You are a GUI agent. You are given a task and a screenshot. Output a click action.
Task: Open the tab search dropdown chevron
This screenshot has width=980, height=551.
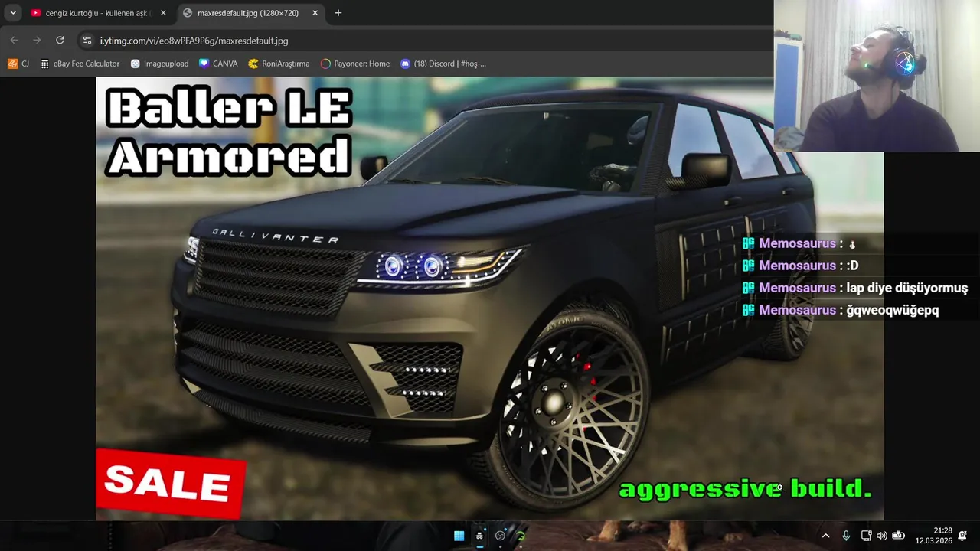(13, 13)
